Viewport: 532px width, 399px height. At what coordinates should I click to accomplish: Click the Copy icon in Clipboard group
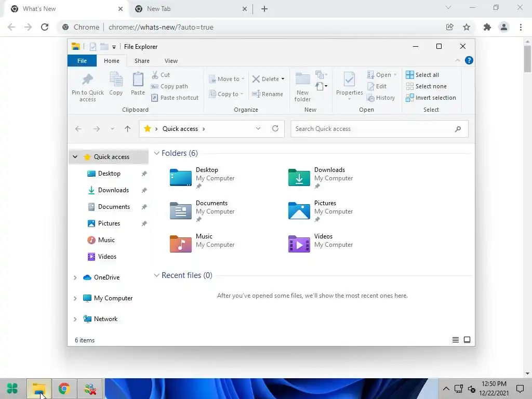coord(116,79)
